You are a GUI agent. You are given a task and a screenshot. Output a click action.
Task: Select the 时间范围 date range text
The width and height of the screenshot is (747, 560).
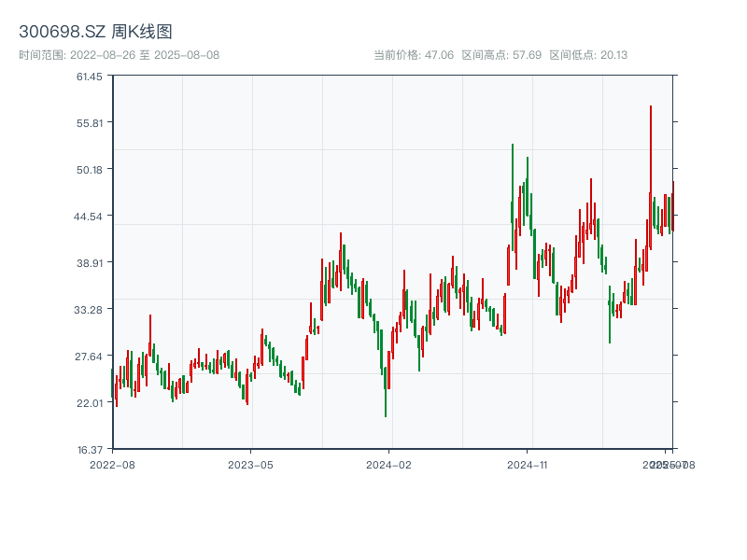(x=119, y=55)
